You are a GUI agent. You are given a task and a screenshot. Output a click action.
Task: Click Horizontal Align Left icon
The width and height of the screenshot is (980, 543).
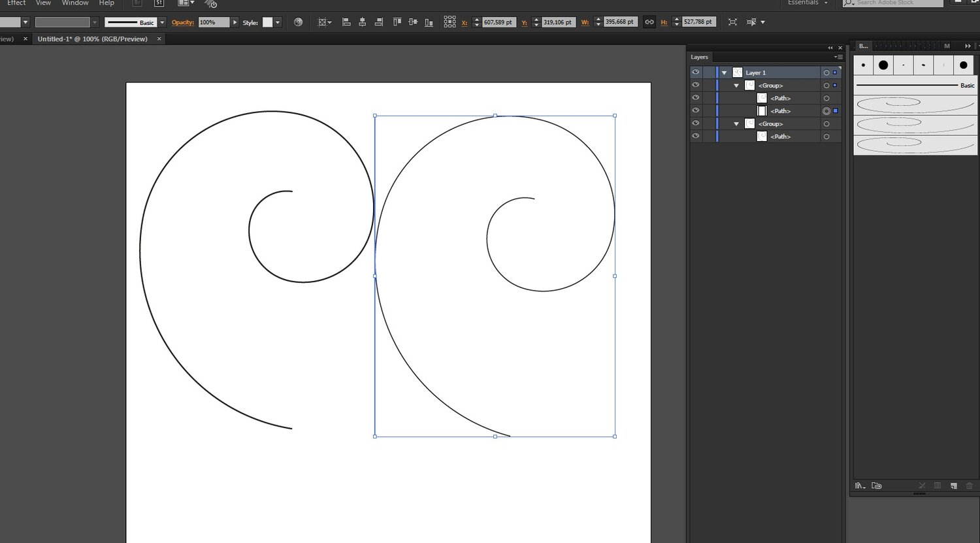[346, 22]
